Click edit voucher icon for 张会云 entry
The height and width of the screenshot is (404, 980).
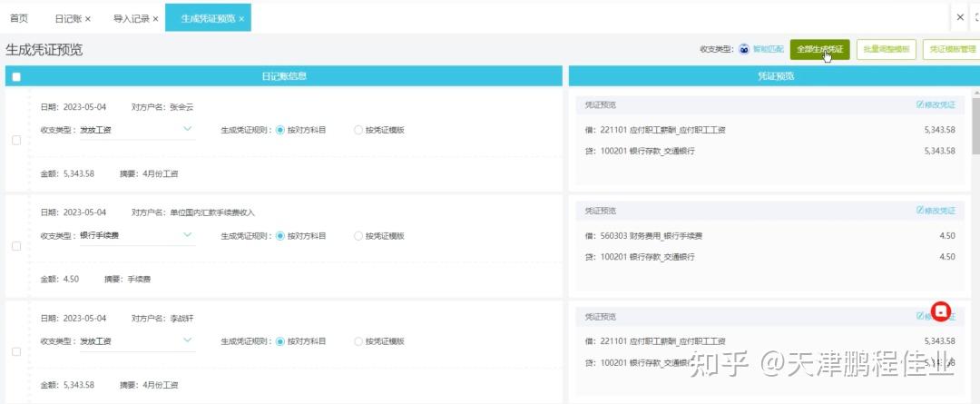tap(919, 105)
